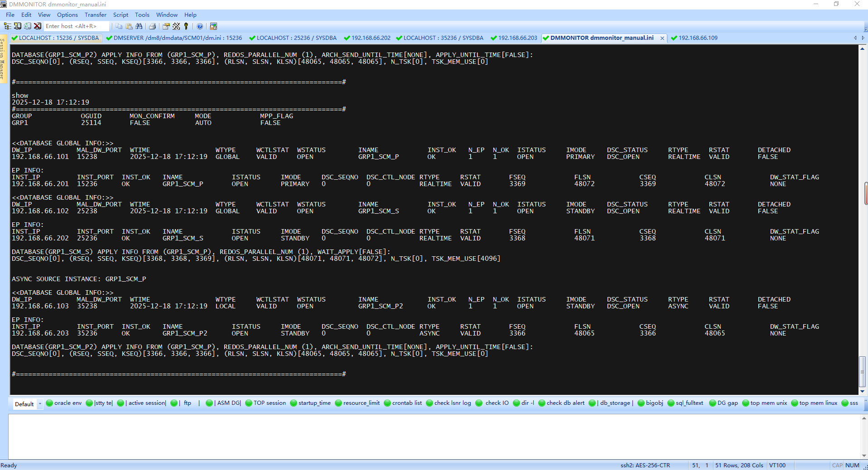Click the Paste clipboard icon
The width and height of the screenshot is (868, 470).
(129, 26)
